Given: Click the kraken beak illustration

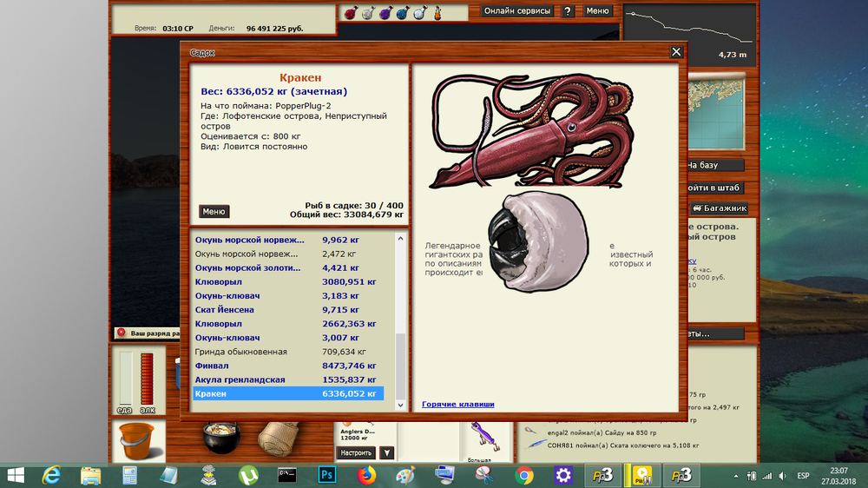Looking at the screenshot, I should (x=537, y=241).
